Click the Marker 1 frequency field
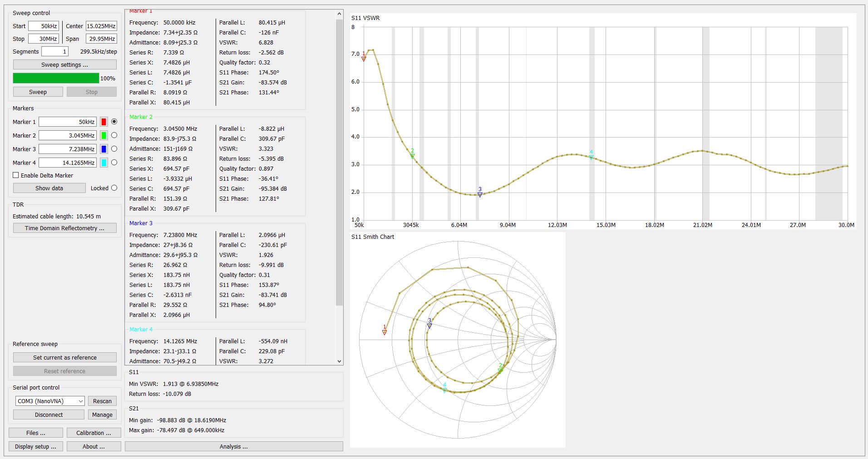 tap(68, 122)
